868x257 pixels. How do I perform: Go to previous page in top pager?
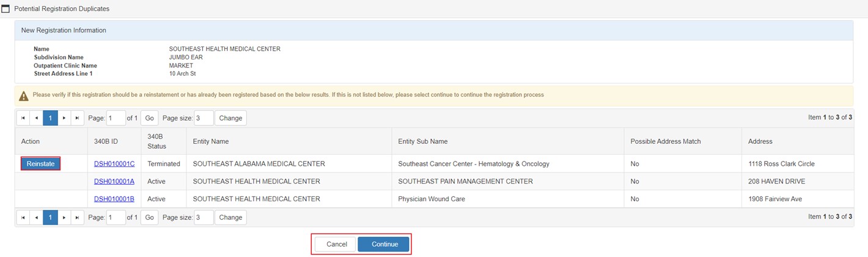[37, 118]
